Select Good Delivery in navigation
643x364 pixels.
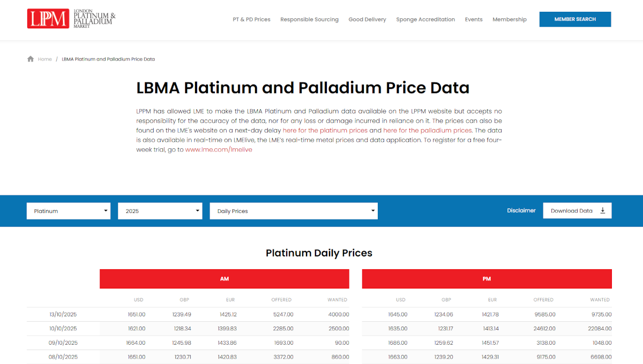tap(367, 19)
